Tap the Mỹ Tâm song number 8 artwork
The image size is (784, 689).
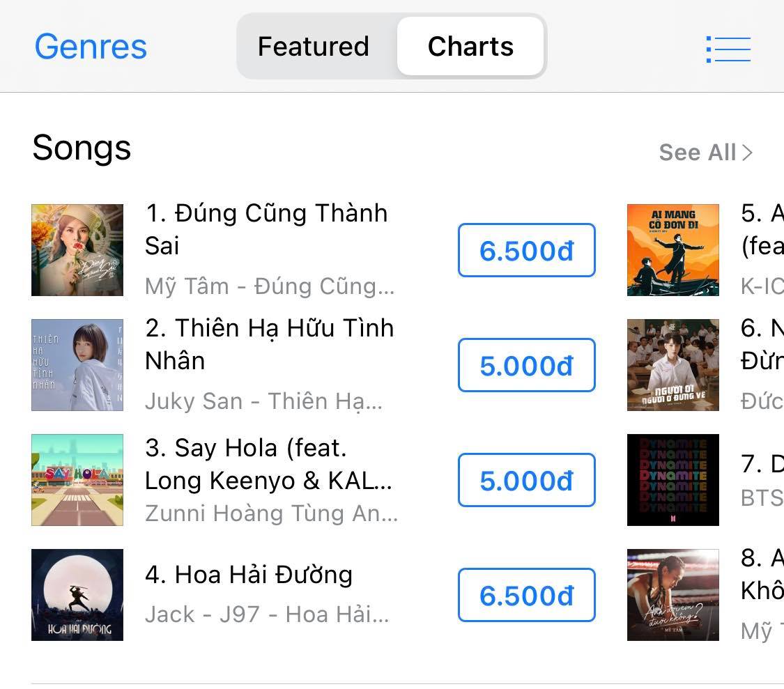click(672, 595)
